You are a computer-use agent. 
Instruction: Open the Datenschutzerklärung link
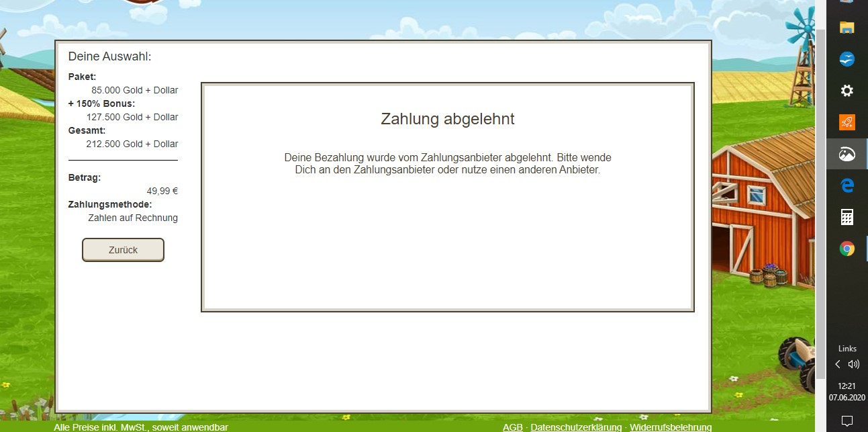(576, 427)
